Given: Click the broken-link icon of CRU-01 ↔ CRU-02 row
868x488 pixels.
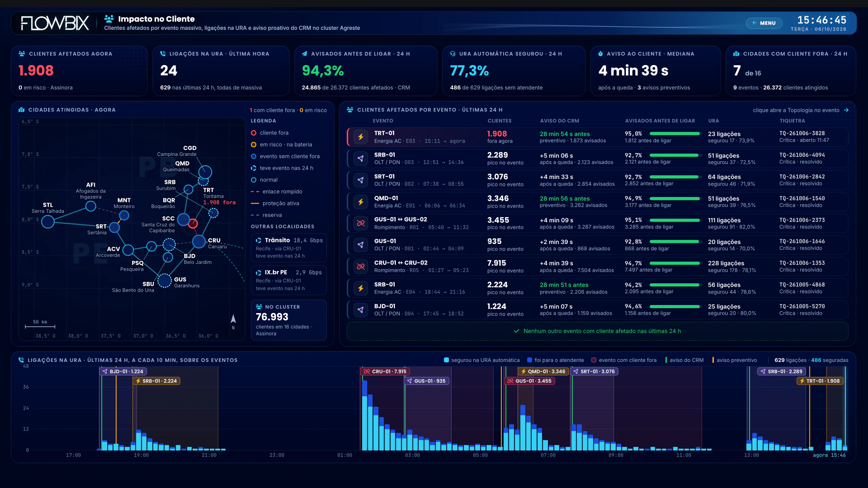Looking at the screenshot, I should (361, 267).
